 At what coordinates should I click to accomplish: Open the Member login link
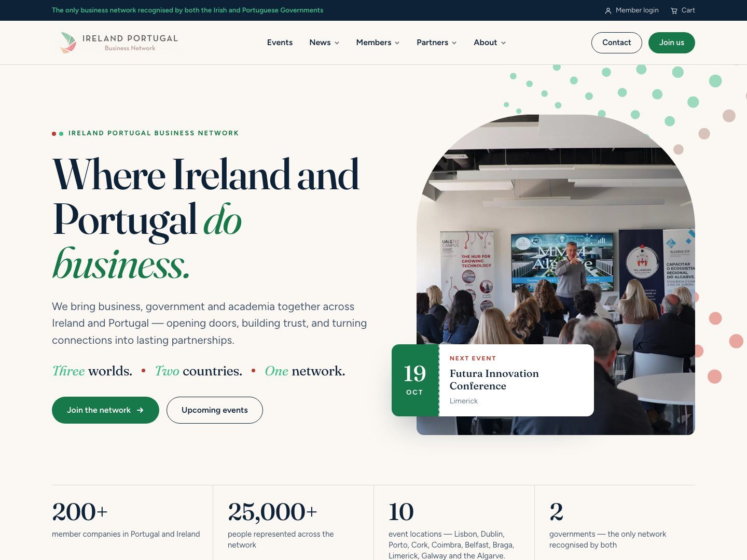click(632, 10)
